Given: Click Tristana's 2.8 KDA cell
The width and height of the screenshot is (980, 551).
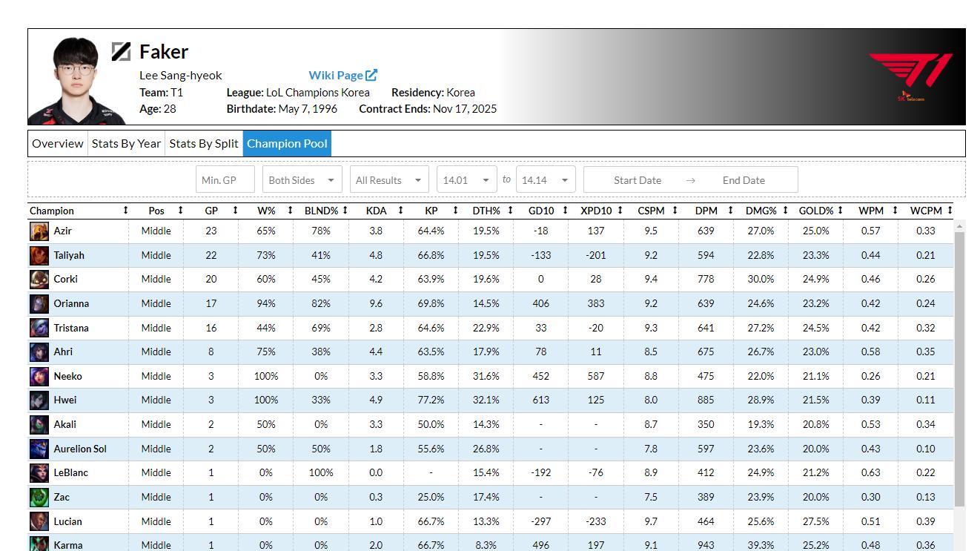Looking at the screenshot, I should 376,328.
